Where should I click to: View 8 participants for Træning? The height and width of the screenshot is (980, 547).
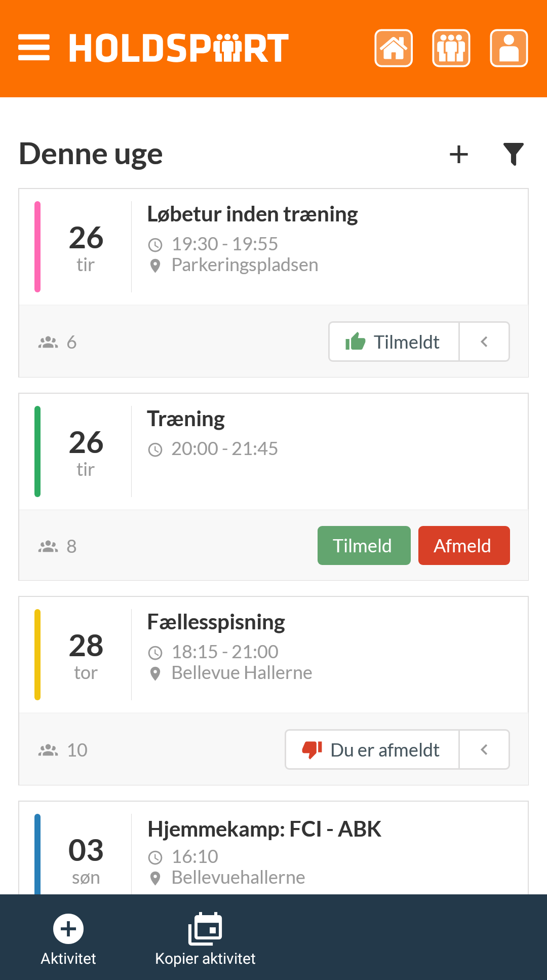(x=57, y=546)
